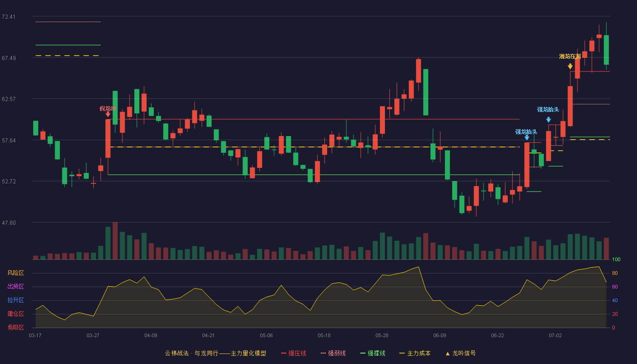The width and height of the screenshot is (637, 364).
Task: Toggle the 龙吟信号 legend entry
Action: coord(460,353)
